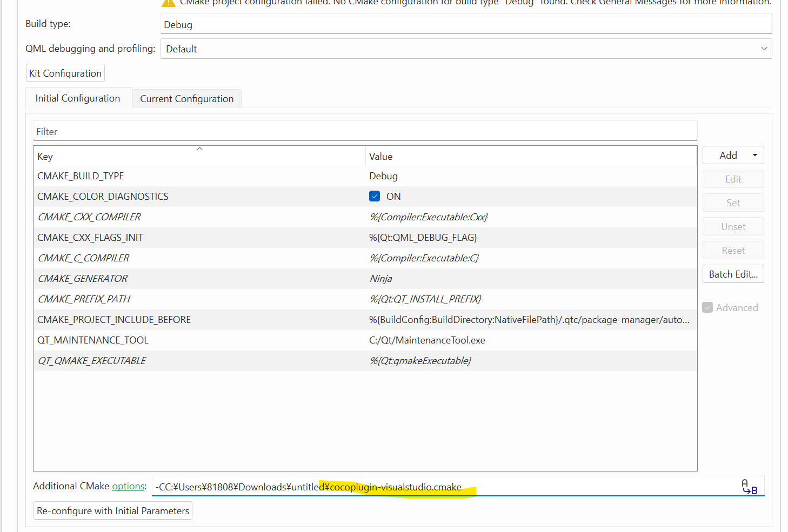
Task: Toggle the Advanced checkbox
Action: [x=707, y=308]
